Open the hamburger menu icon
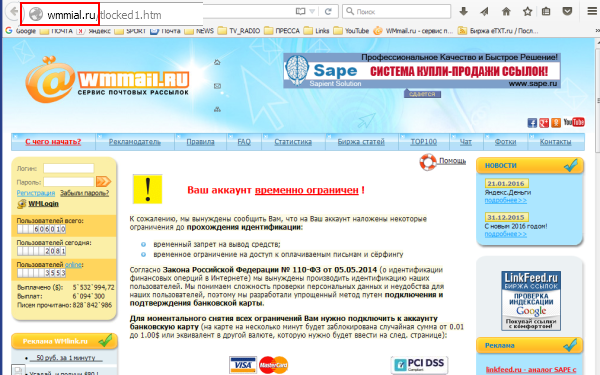The image size is (600, 375). (592, 11)
